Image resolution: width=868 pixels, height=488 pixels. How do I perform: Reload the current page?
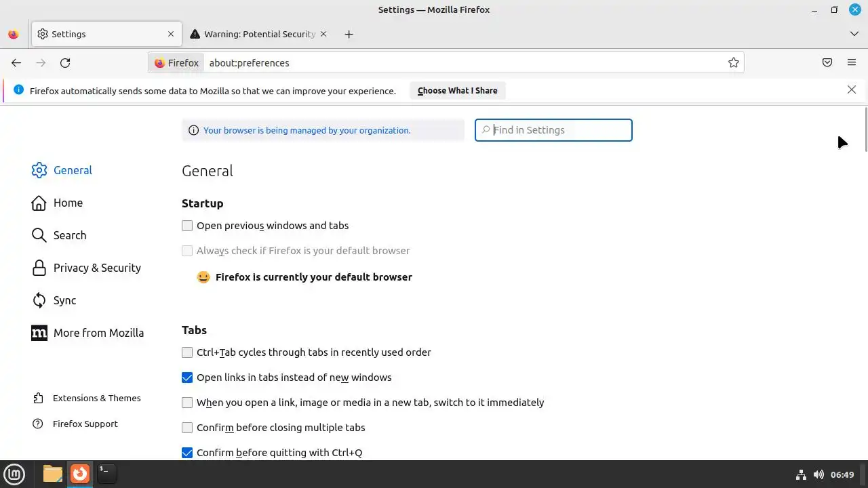(x=65, y=63)
